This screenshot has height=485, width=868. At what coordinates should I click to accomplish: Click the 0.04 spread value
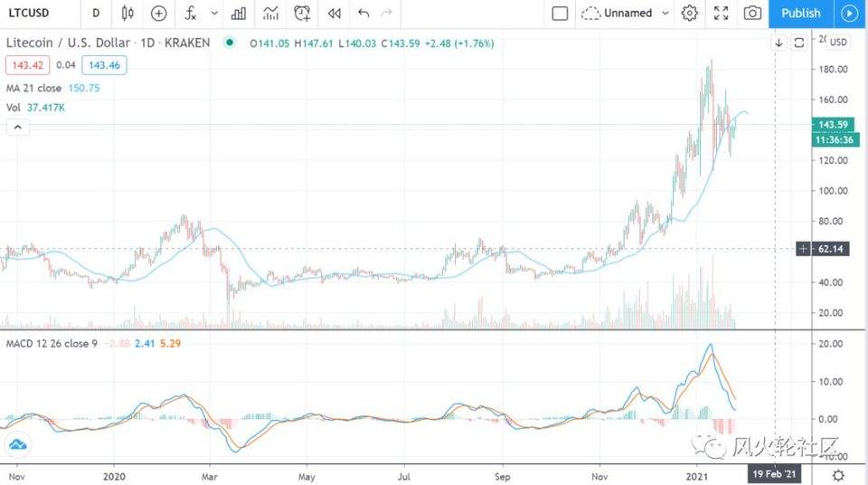(x=66, y=65)
